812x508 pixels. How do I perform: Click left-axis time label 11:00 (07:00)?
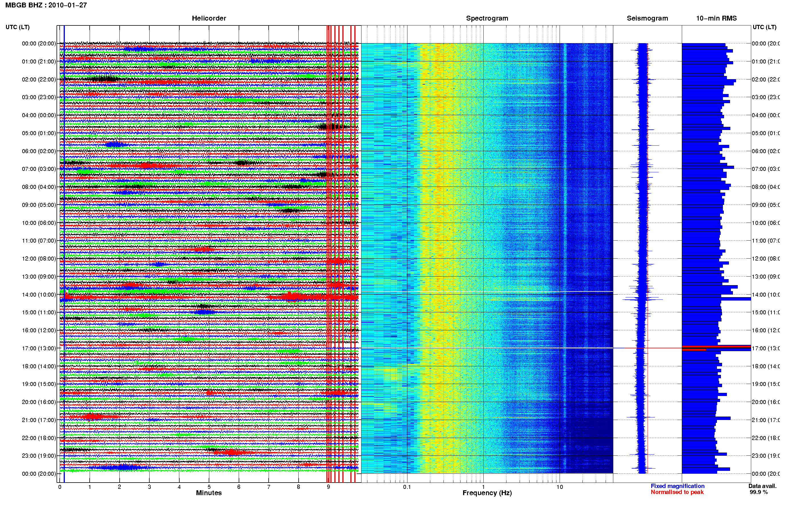[x=39, y=241]
